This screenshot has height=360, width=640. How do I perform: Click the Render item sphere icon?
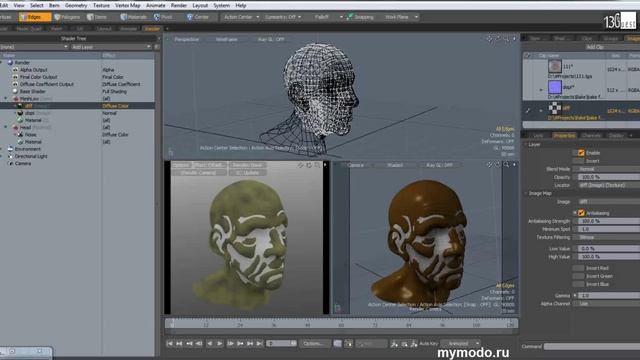pyautogui.click(x=11, y=62)
